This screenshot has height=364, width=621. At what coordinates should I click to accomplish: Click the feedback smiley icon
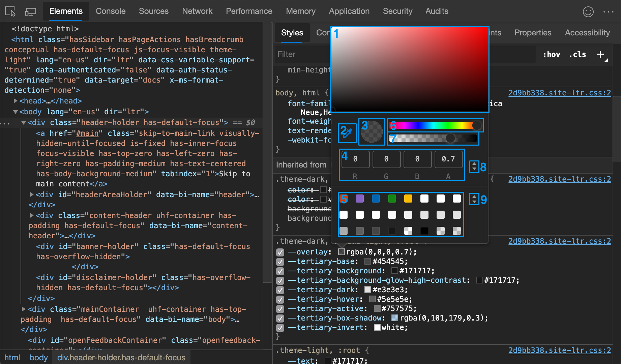click(588, 11)
